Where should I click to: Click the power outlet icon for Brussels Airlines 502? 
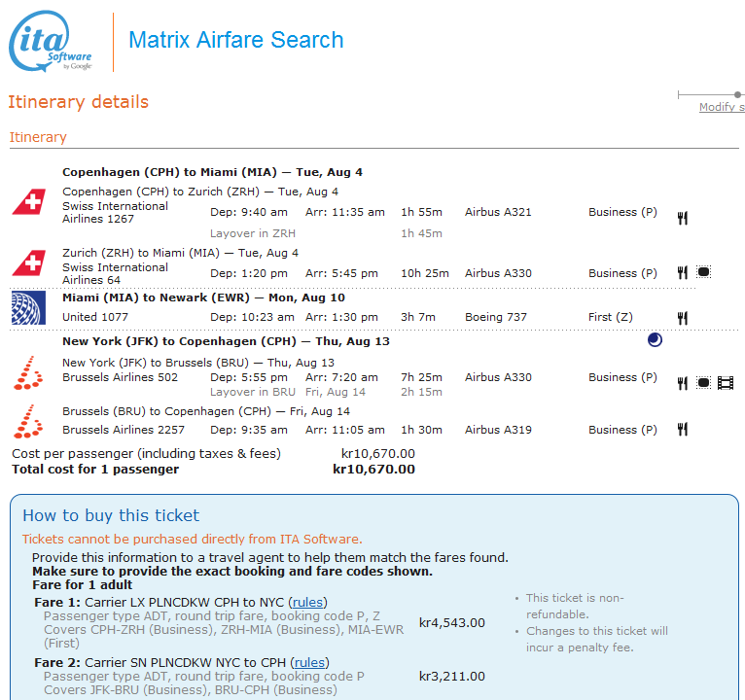click(703, 383)
